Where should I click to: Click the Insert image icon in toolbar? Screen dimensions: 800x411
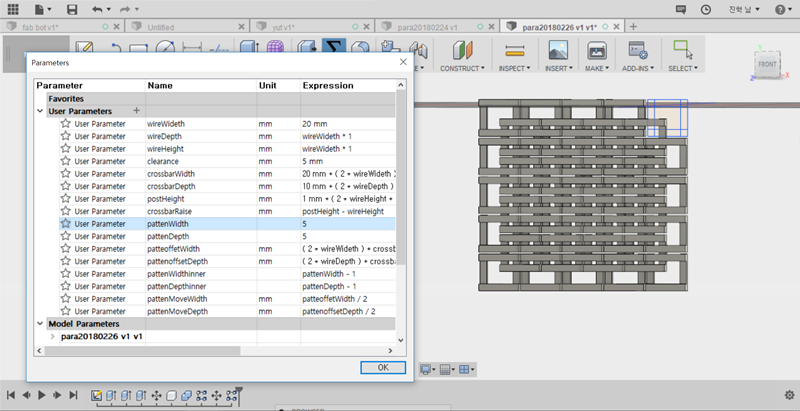coord(558,49)
